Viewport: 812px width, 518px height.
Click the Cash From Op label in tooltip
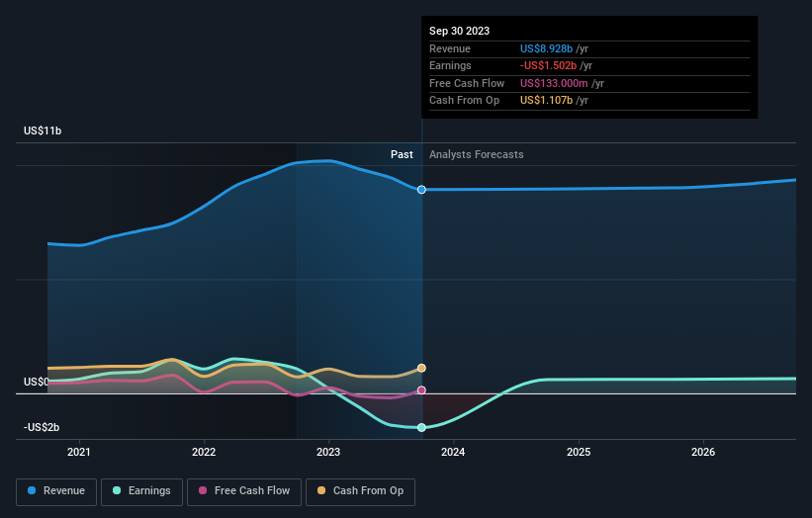(x=465, y=101)
